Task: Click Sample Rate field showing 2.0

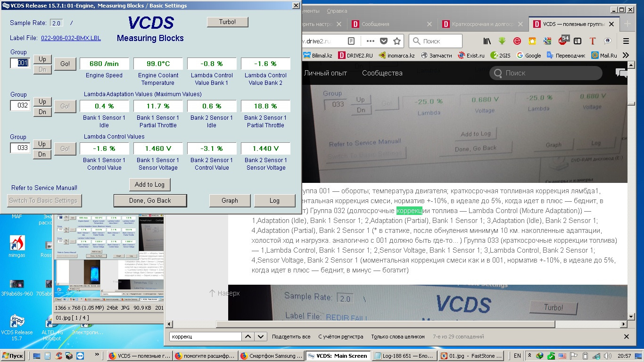Action: tap(57, 23)
